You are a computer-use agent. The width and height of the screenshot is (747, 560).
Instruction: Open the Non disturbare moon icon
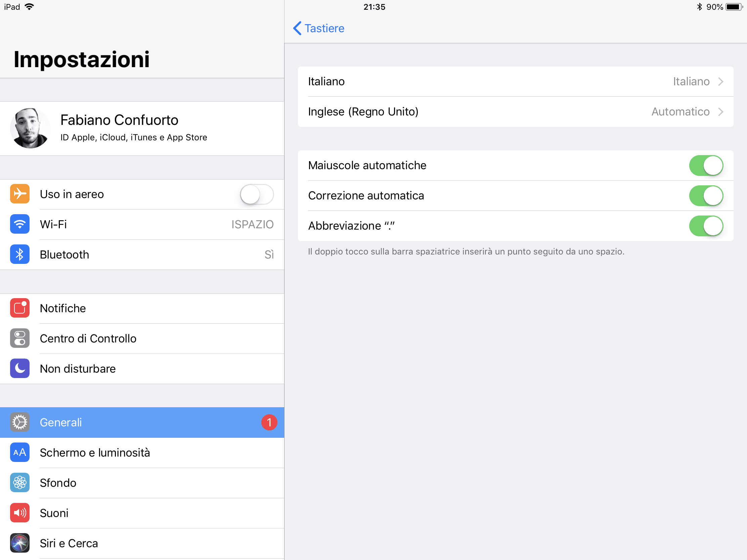point(19,368)
